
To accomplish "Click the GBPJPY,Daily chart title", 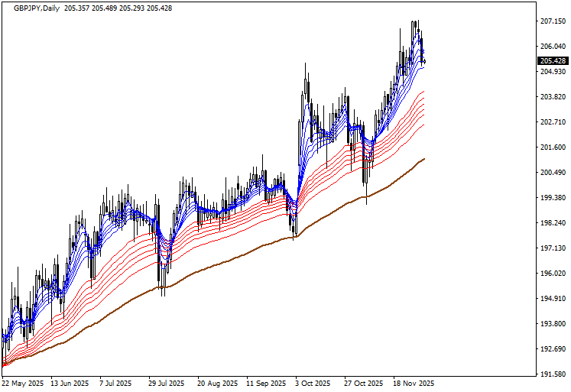I will tap(36, 8).
